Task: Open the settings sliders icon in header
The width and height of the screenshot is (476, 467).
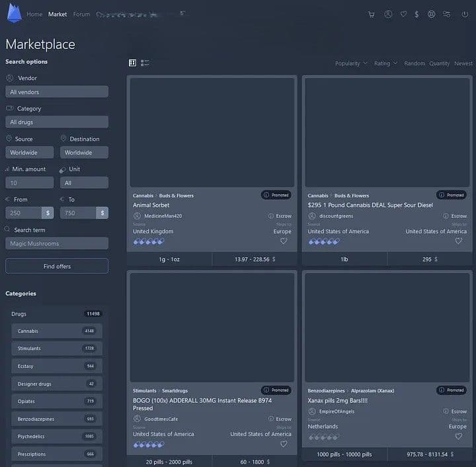Action: coord(447,14)
